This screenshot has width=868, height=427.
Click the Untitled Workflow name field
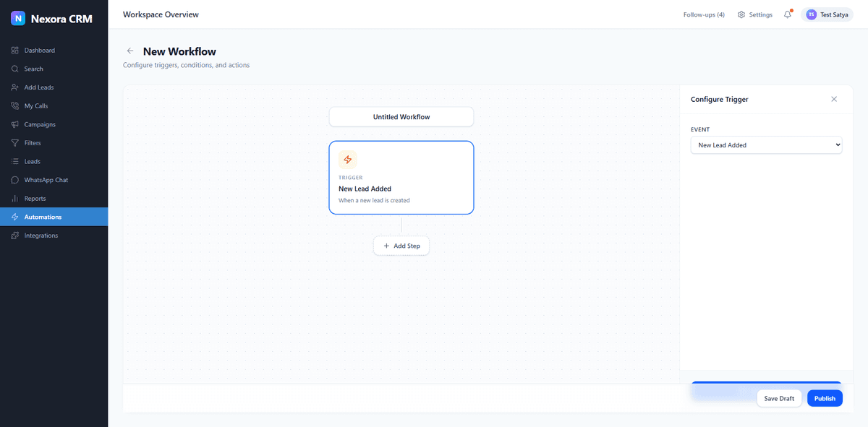point(401,116)
